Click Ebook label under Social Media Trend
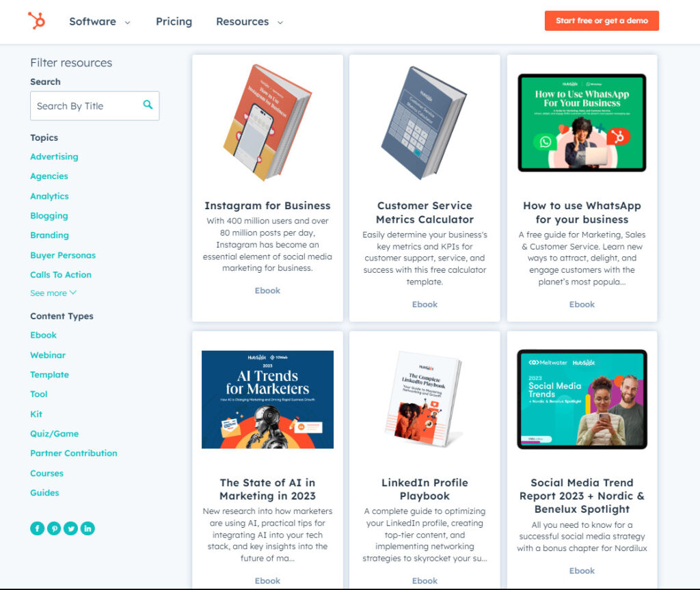700x590 pixels. coord(582,572)
